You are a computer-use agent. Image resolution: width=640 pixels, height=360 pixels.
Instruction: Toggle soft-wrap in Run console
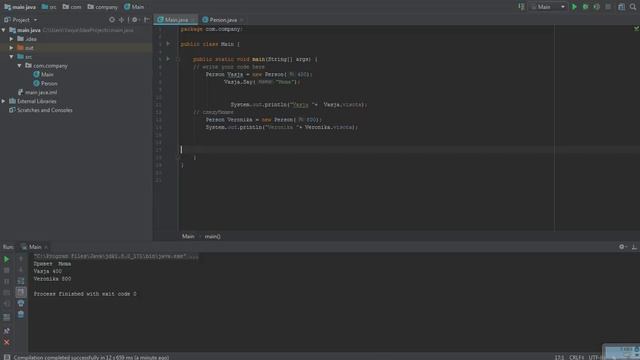[21, 281]
